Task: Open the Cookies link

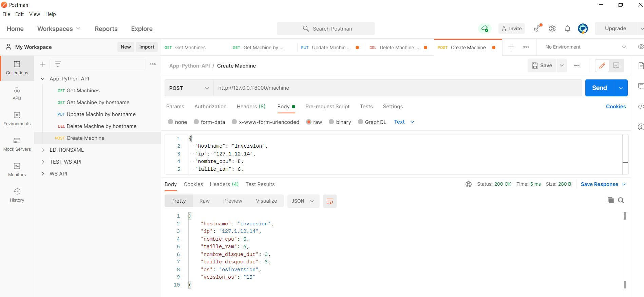Action: [x=616, y=107]
